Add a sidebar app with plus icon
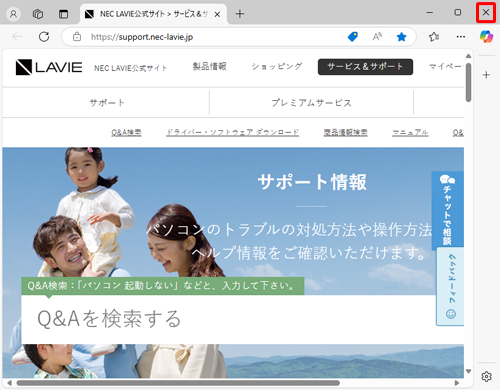The image size is (500, 390). coord(486,75)
